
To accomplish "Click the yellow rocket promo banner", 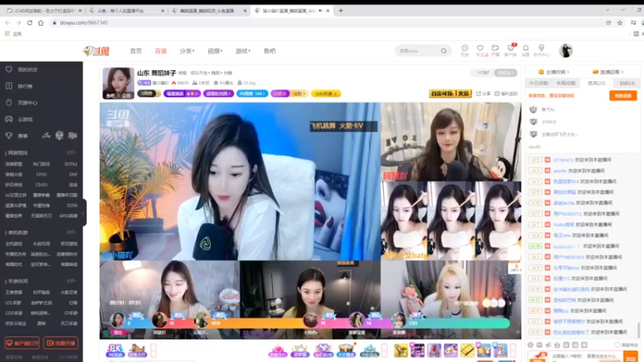I will (450, 93).
